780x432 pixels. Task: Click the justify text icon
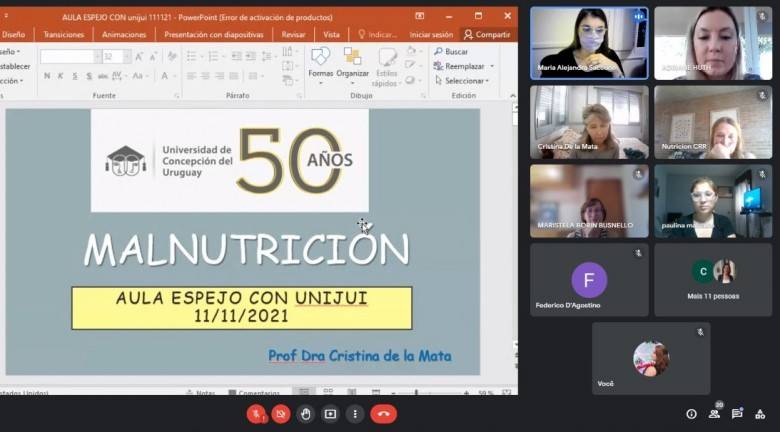(234, 76)
